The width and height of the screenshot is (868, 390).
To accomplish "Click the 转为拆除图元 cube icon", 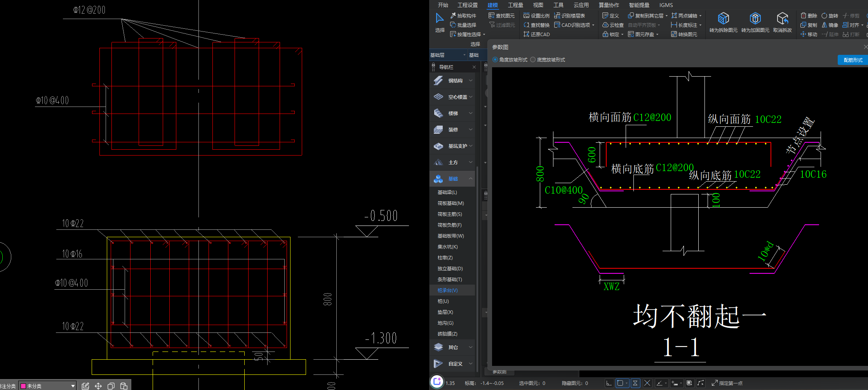I will coord(723,19).
